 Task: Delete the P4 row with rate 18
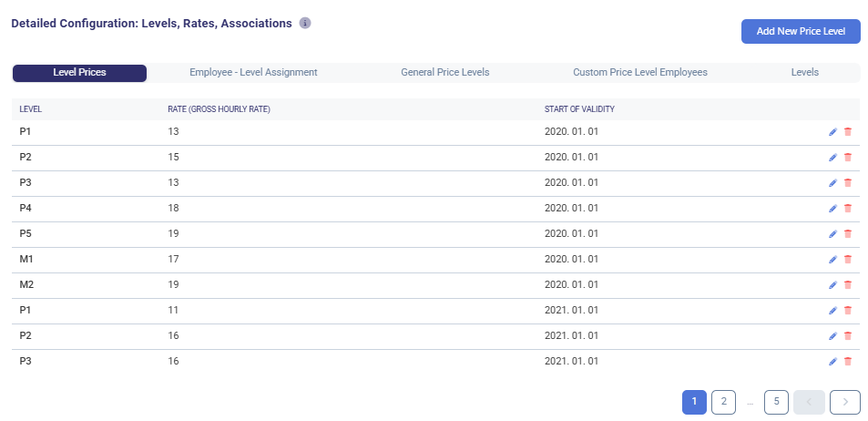click(848, 209)
